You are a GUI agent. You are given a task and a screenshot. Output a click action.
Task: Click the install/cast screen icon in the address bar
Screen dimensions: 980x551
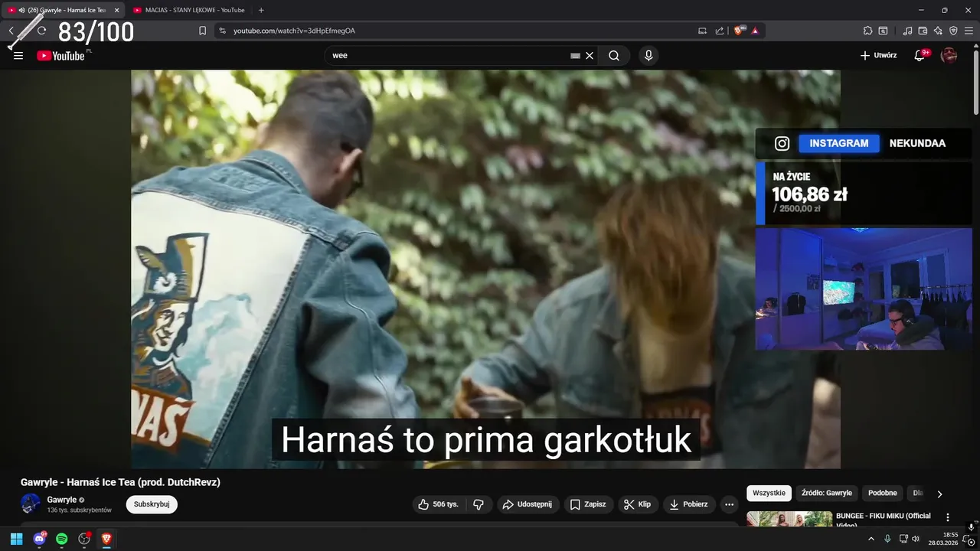pos(702,31)
